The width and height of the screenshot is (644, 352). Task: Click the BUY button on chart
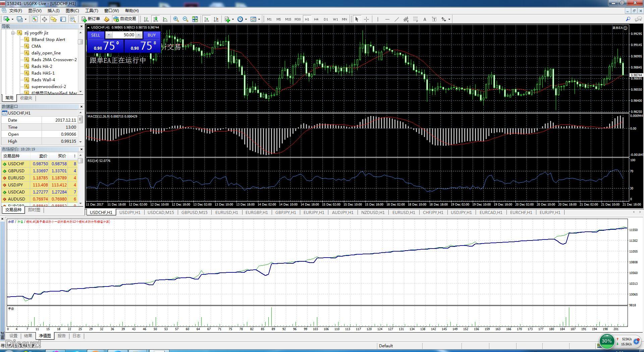pyautogui.click(x=152, y=35)
